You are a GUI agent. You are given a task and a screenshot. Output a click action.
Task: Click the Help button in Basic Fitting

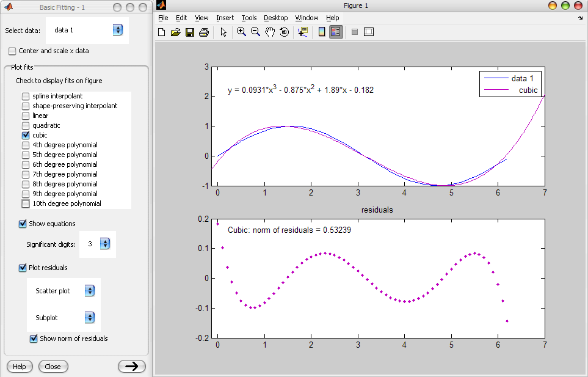pos(20,367)
